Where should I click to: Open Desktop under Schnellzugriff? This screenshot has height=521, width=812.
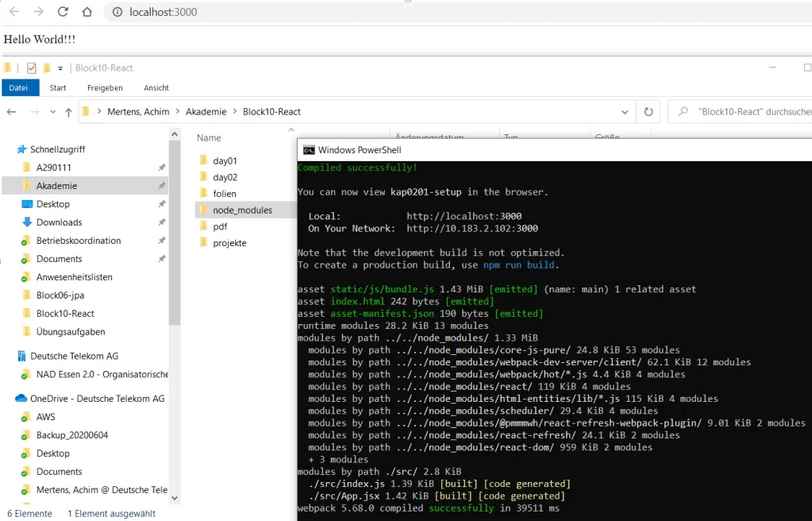pyautogui.click(x=53, y=204)
